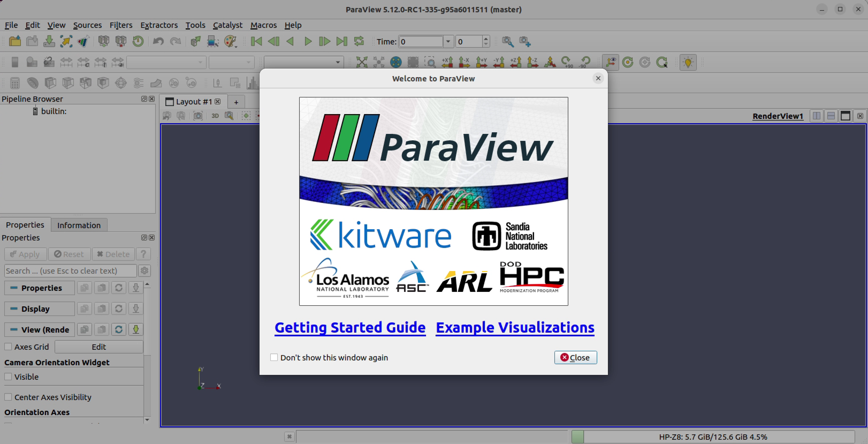Click the Warp by vector icon
This screenshot has height=444, width=868.
click(x=156, y=83)
